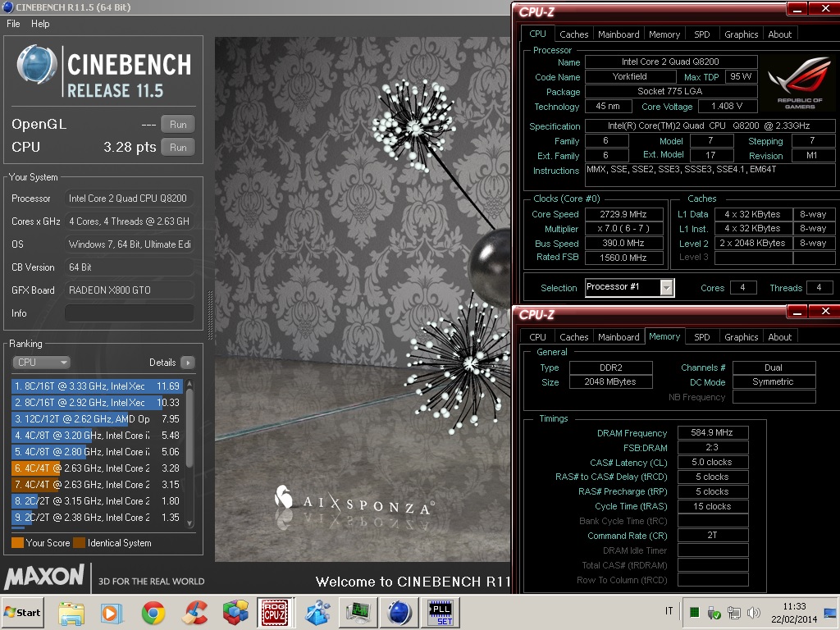Open SPD tab in lower CPU-Z window
The width and height of the screenshot is (840, 630).
tap(702, 337)
